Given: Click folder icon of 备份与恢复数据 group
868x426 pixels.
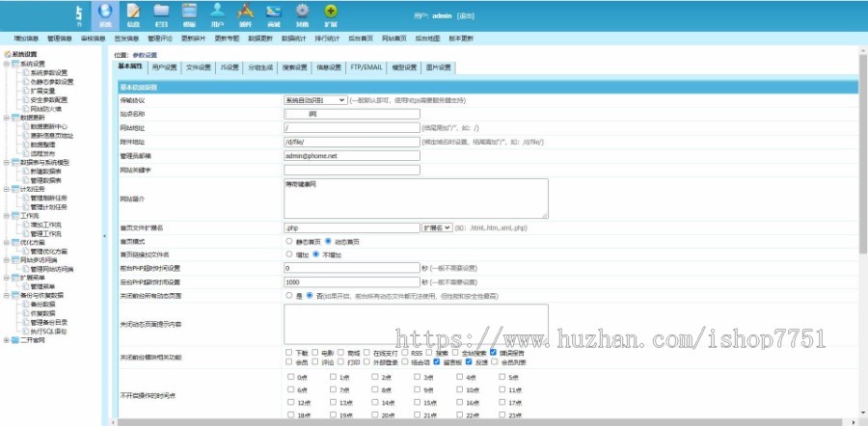Looking at the screenshot, I should (x=15, y=296).
